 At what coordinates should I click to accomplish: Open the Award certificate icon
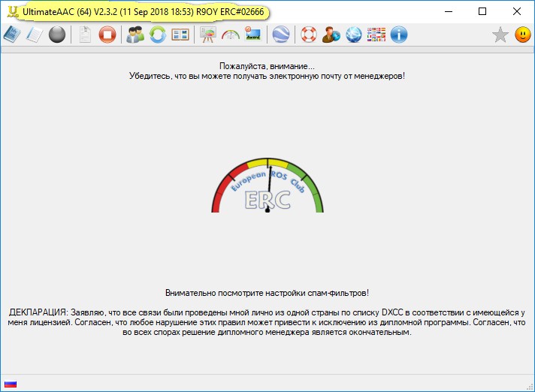(253, 35)
